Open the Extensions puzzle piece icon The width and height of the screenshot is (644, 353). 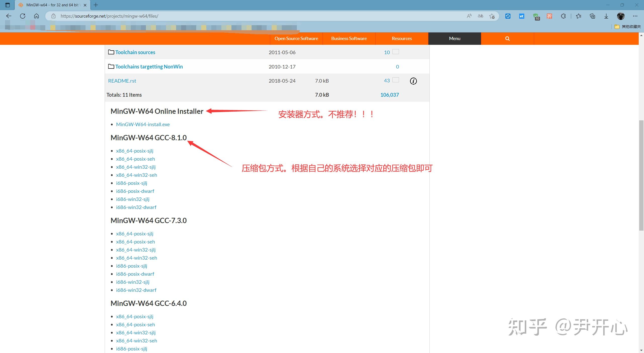563,16
